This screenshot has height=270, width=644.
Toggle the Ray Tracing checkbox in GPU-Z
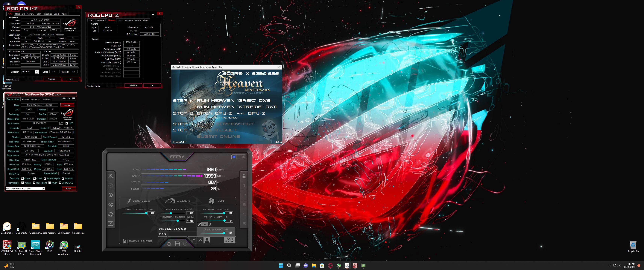click(x=34, y=183)
